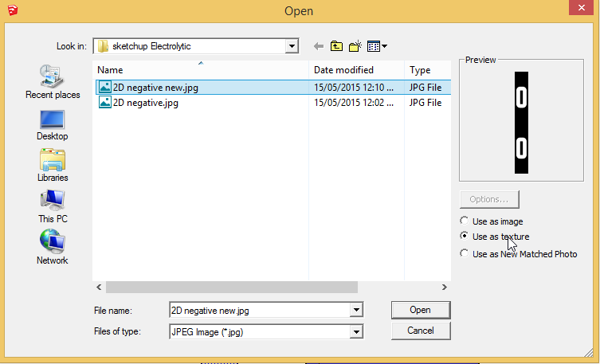Click the back arrow navigation icon
The height and width of the screenshot is (364, 600).
[x=318, y=46]
